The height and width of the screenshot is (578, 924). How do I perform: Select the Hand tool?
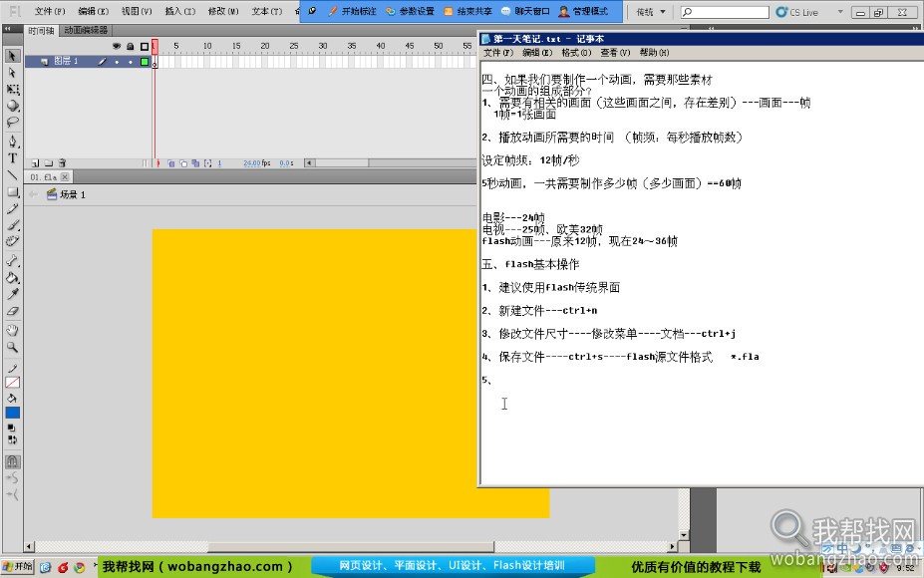click(12, 330)
